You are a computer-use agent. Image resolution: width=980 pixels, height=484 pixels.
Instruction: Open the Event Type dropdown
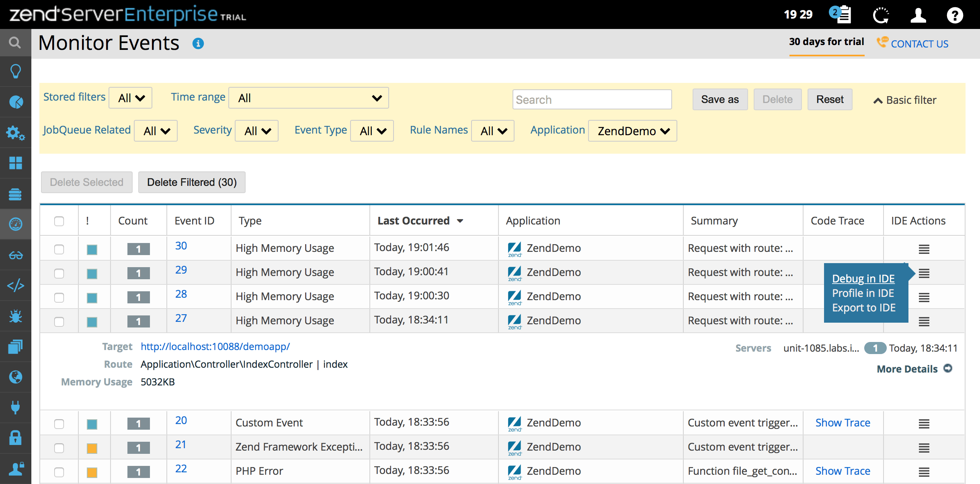click(x=372, y=131)
